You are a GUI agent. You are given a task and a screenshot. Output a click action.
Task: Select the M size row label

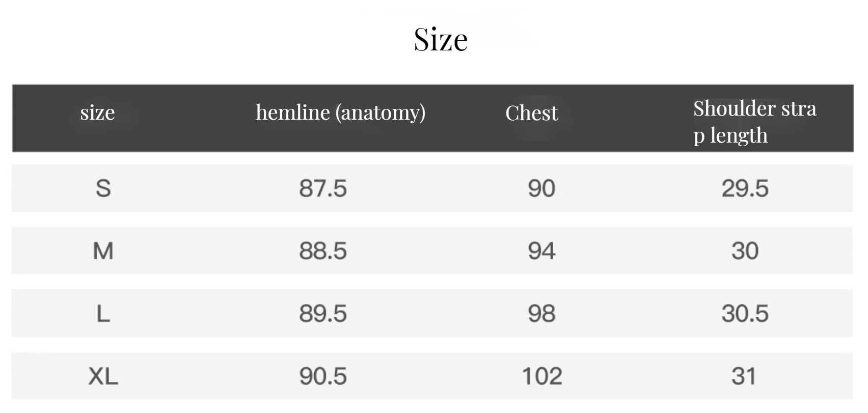pos(103,251)
